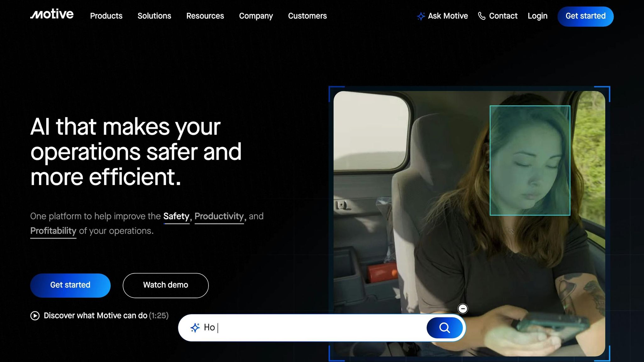Viewport: 644px width, 362px height.
Task: Click the Motive logo
Action: (52, 14)
